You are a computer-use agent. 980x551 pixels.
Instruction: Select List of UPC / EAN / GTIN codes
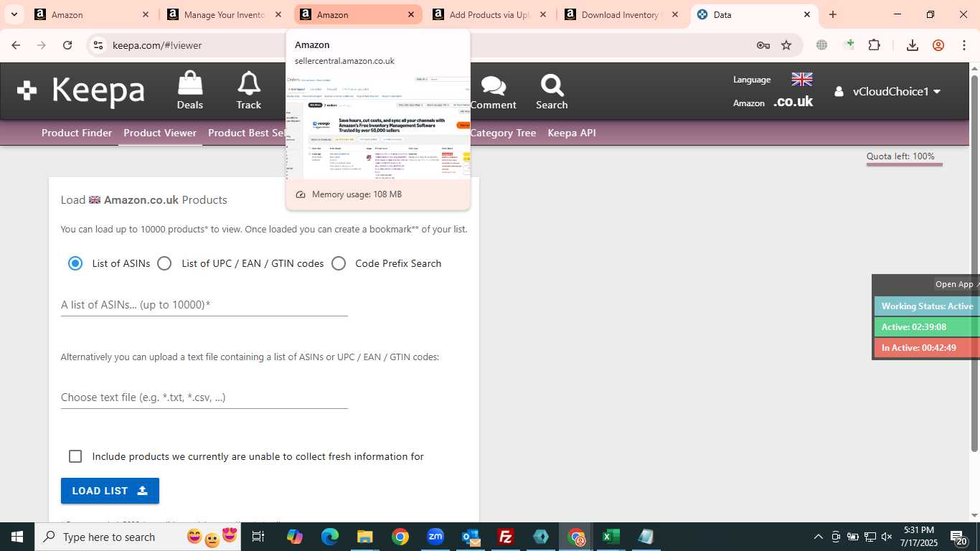164,263
